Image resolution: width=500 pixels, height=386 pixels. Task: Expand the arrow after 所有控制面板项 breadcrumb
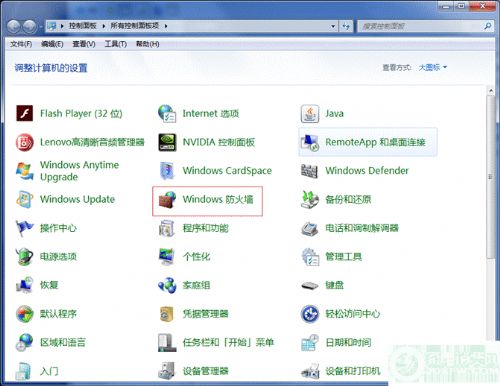166,26
